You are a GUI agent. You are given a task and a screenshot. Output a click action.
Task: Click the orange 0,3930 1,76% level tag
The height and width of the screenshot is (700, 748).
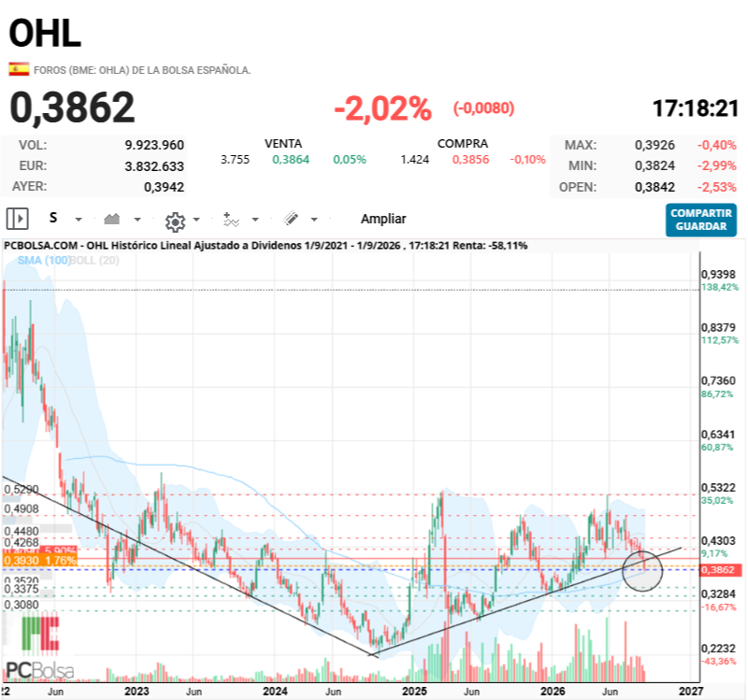tap(39, 561)
